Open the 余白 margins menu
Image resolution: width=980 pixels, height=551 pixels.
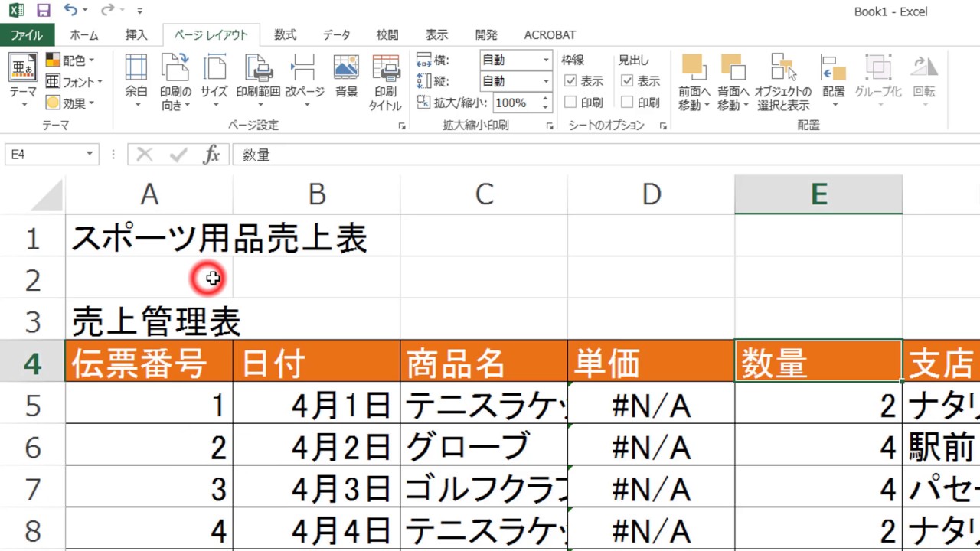136,80
